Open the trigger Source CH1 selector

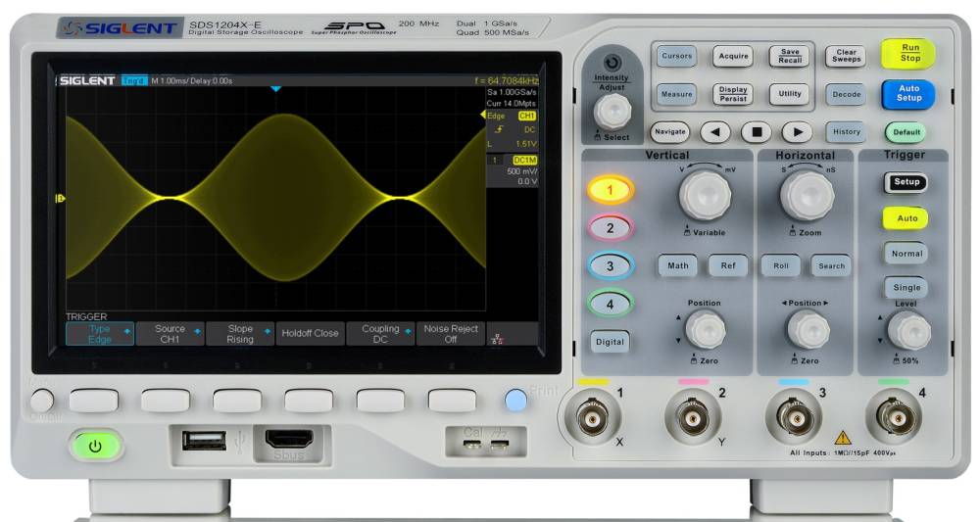[x=170, y=334]
